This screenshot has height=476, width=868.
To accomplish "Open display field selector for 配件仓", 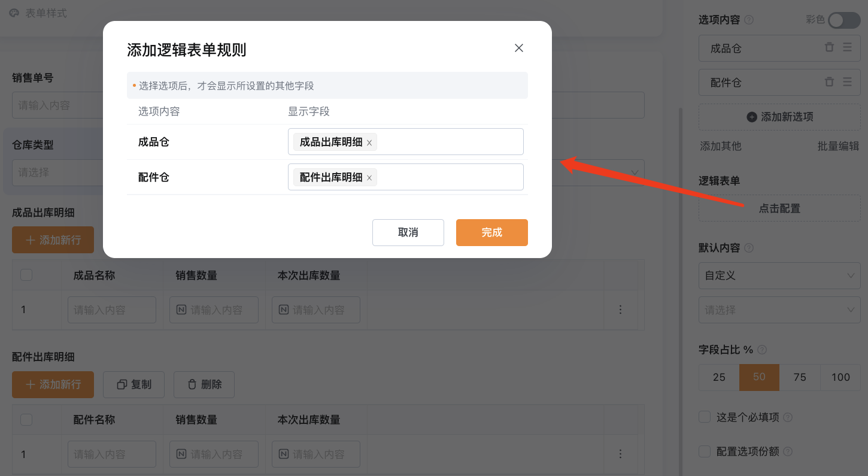I will click(406, 177).
